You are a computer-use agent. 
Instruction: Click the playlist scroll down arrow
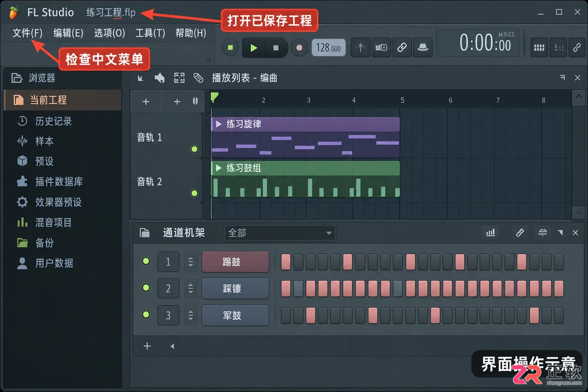(x=578, y=212)
